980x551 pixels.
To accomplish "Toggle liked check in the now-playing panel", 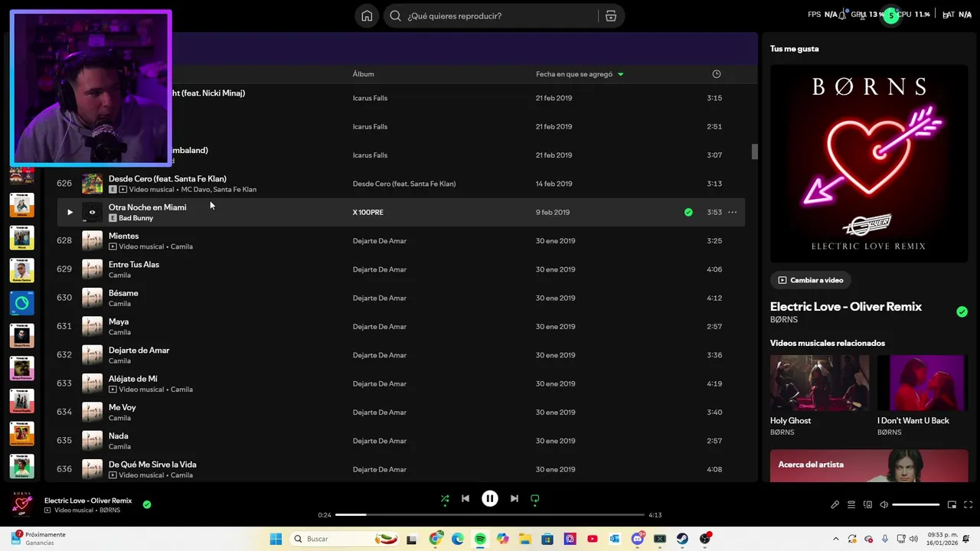I will click(962, 311).
